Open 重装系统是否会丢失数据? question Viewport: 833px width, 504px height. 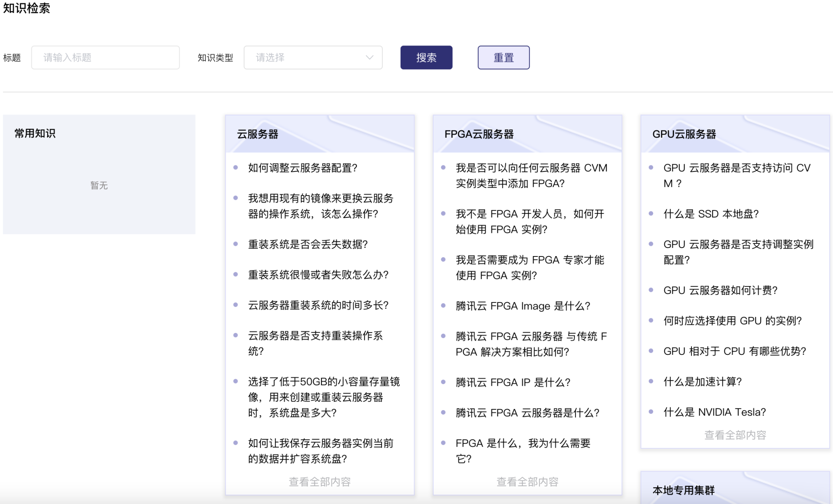click(x=308, y=244)
